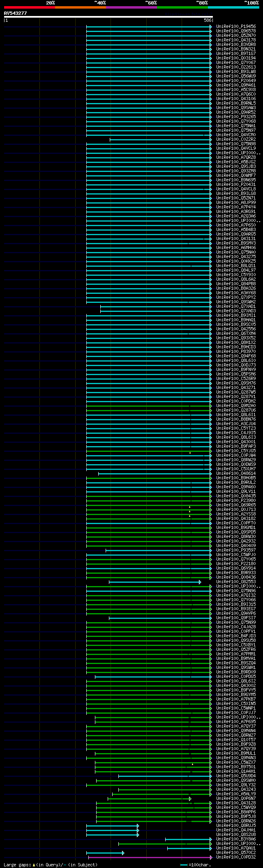This screenshot has width=263, height=868.
Task: Click the Large gaps legend text
Action: point(51,865)
